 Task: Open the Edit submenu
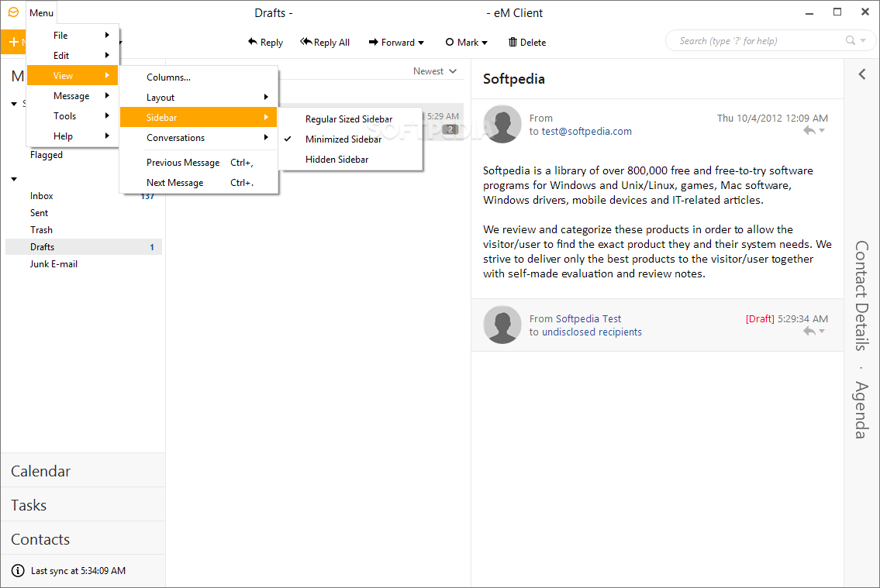coord(72,56)
